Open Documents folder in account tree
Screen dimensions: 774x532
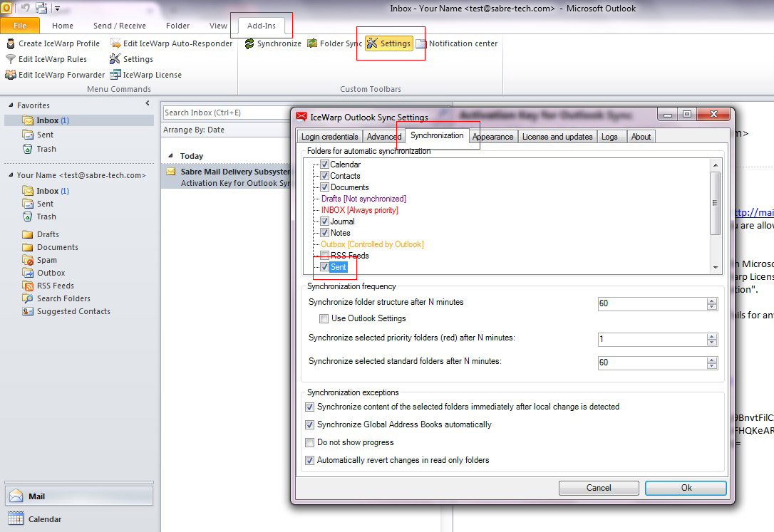(57, 247)
